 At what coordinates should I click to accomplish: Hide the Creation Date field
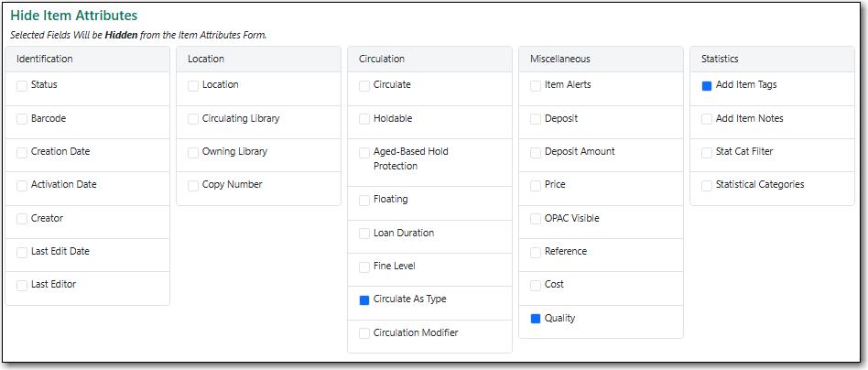[x=22, y=153]
